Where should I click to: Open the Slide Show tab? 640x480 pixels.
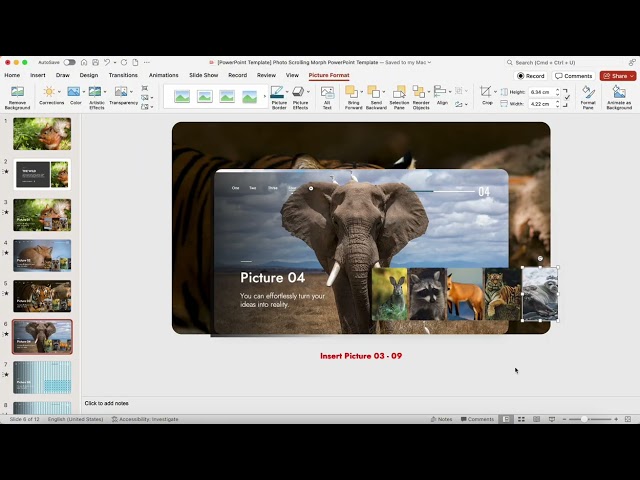pos(203,75)
